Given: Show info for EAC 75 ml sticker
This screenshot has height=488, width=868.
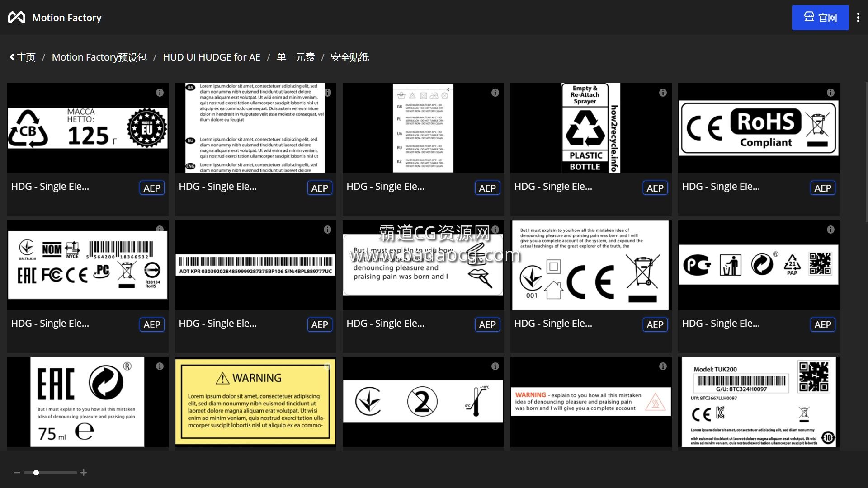Looking at the screenshot, I should click(x=160, y=366).
